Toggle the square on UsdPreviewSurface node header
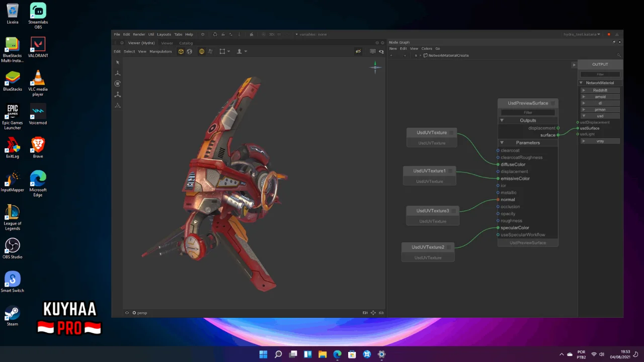This screenshot has height=362, width=644. coord(552,103)
